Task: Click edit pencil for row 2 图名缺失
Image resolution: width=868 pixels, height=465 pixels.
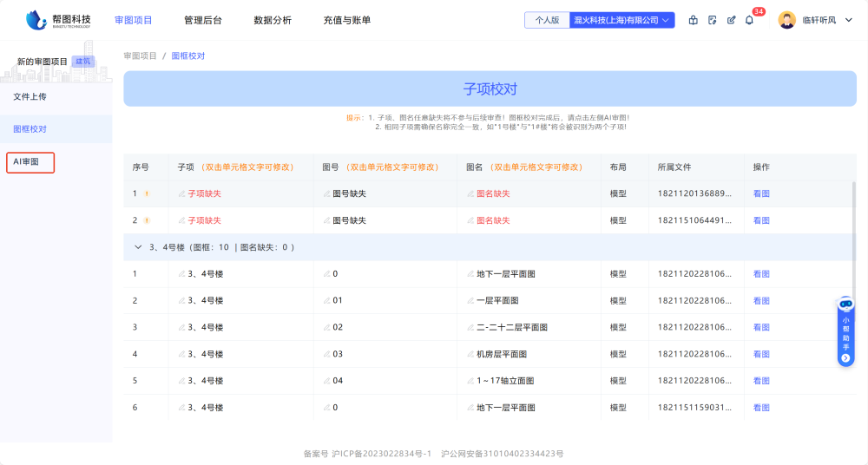Action: point(470,220)
